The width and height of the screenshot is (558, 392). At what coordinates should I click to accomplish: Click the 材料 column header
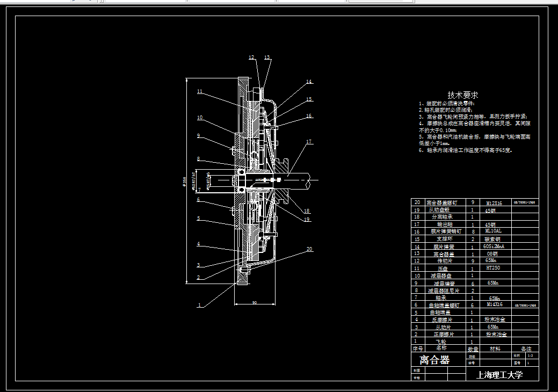(x=495, y=349)
